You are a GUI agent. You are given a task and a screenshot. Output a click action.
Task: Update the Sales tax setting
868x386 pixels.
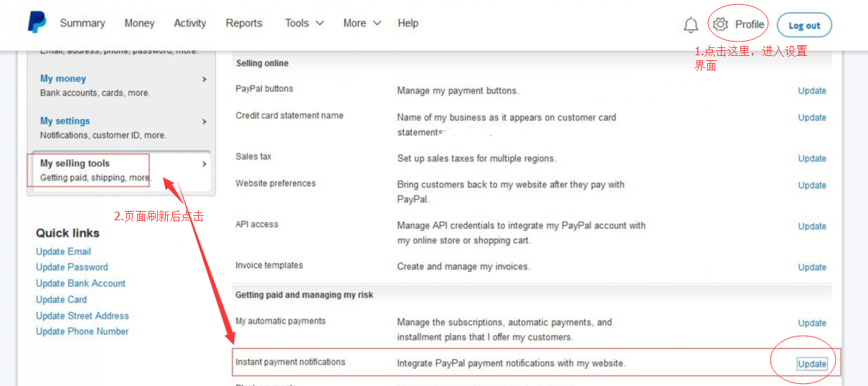pyautogui.click(x=812, y=159)
